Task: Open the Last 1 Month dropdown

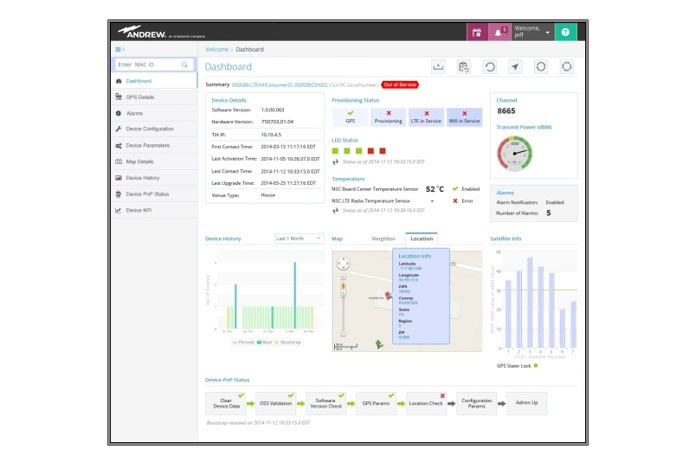Action: tap(298, 239)
